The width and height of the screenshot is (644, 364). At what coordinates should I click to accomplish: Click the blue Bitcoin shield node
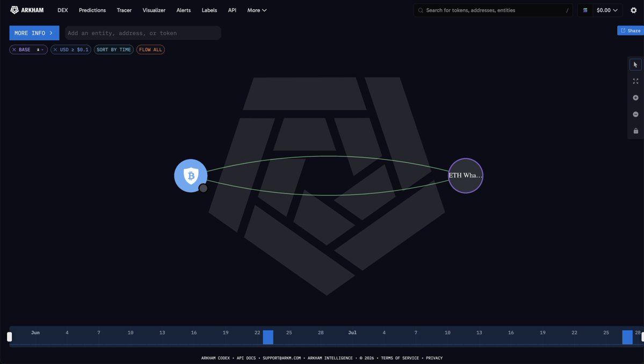(191, 176)
